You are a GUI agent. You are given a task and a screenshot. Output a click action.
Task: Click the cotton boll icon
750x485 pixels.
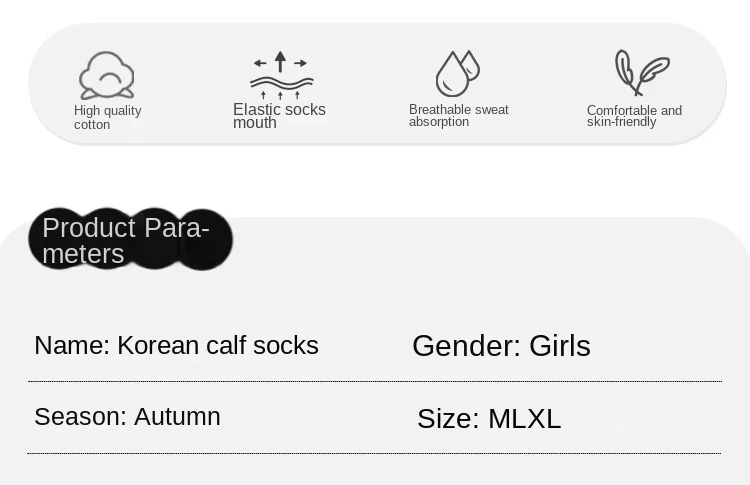(x=106, y=75)
